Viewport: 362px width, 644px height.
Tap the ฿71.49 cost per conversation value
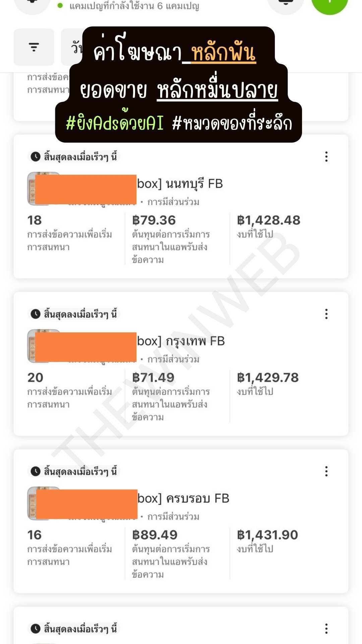click(153, 378)
